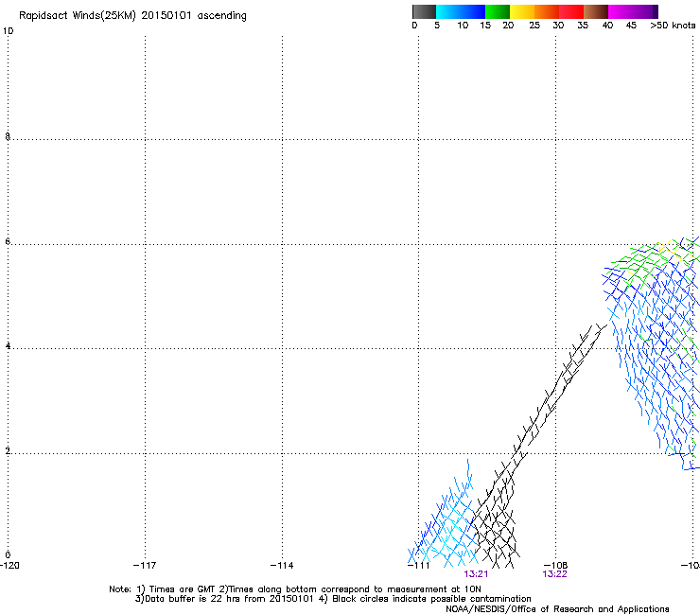Viewport: 700px width, 615px height.
Task: Click the green 15-20 knots color band
Action: tap(498, 11)
